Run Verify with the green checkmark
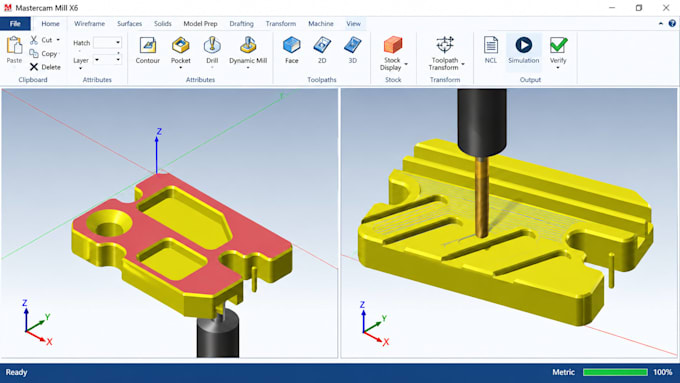This screenshot has width=680, height=383. [558, 45]
